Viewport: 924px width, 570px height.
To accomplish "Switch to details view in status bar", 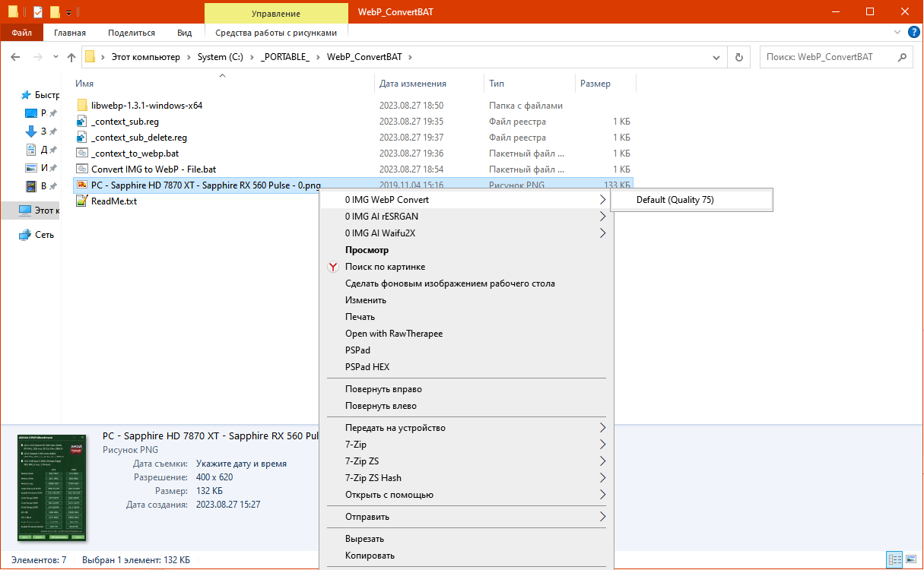I will (x=894, y=560).
